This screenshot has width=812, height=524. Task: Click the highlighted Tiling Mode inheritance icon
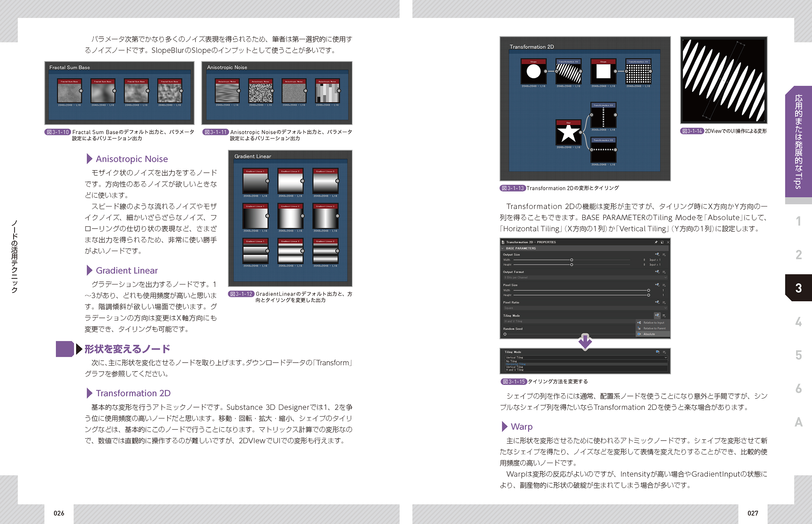click(657, 316)
